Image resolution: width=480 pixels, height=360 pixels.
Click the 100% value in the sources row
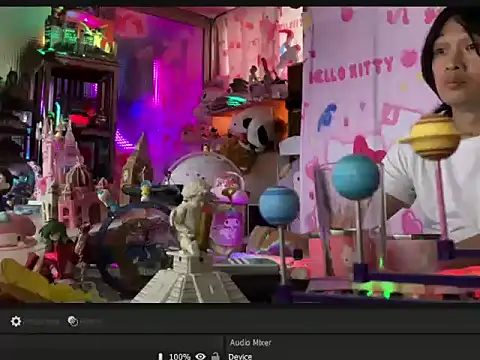tap(180, 356)
